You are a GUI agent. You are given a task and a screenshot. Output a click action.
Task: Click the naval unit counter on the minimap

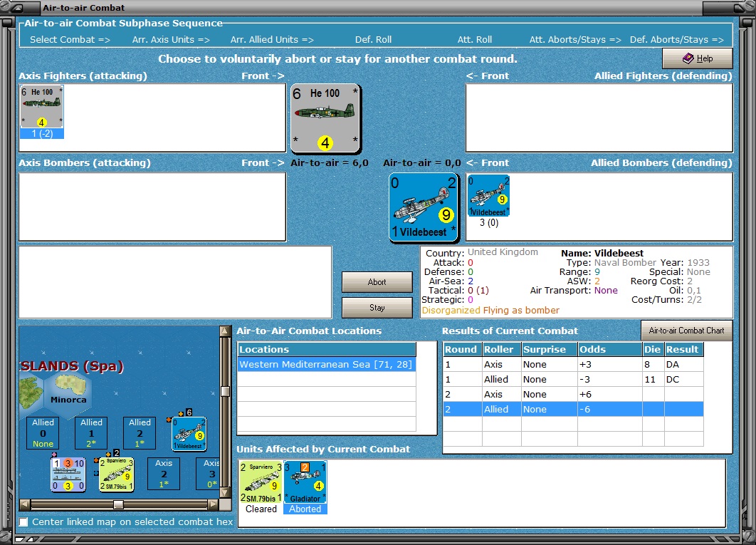(68, 474)
